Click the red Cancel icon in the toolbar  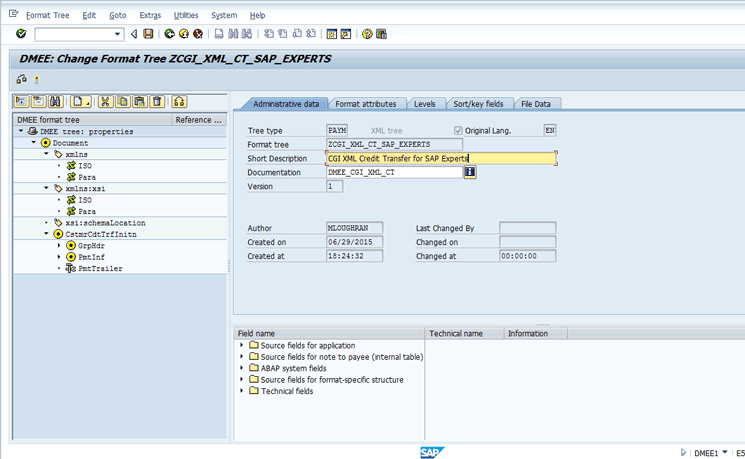pos(197,34)
